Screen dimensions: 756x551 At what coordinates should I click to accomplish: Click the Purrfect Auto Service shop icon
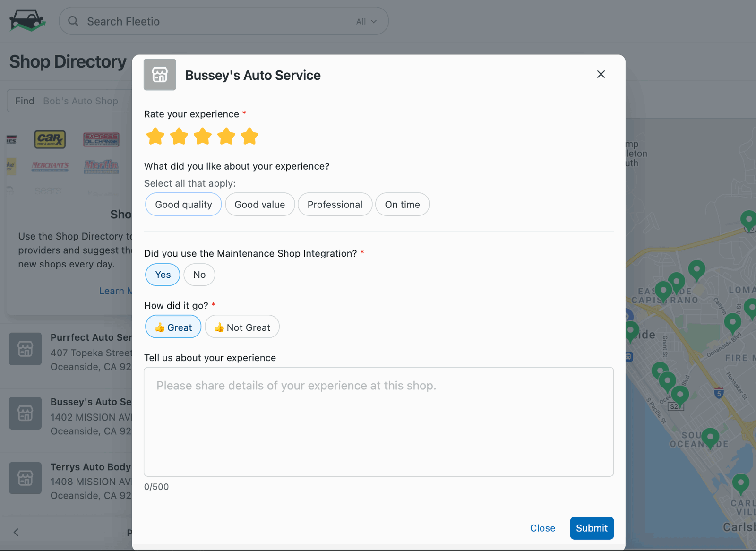click(26, 349)
